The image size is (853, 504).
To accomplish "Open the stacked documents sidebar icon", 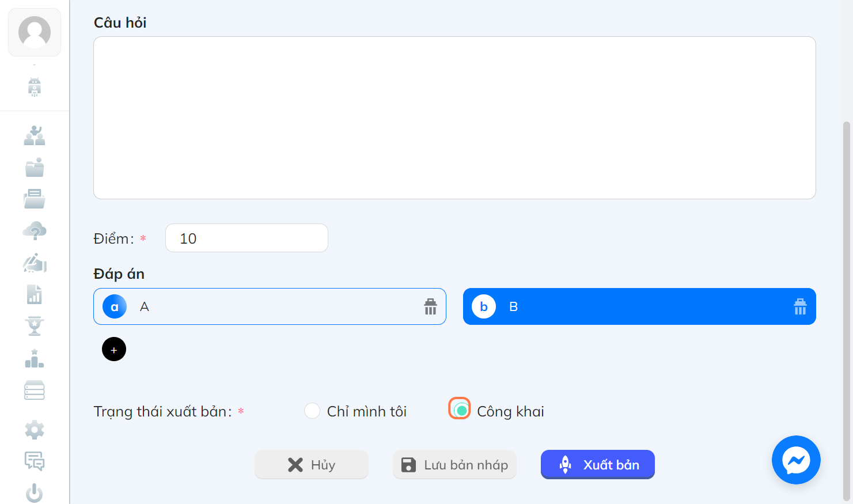I will point(35,199).
